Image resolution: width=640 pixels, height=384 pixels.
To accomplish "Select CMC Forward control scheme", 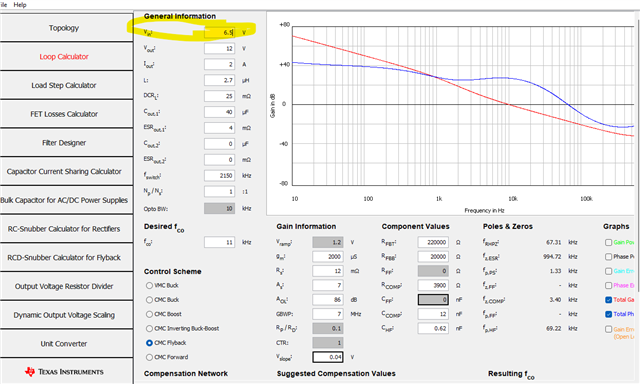I will (149, 357).
